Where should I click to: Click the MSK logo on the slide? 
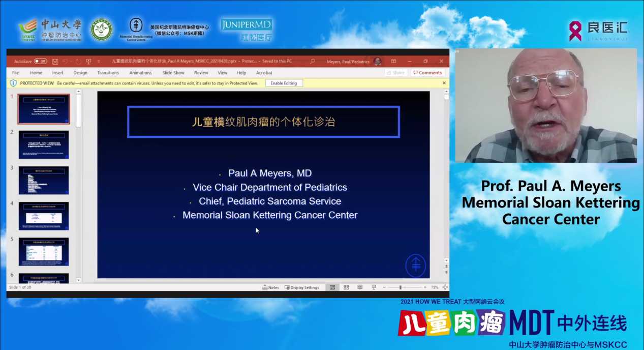tap(416, 267)
